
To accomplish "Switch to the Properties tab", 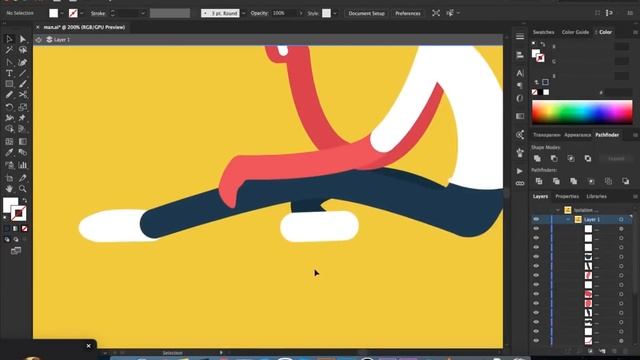I will tap(567, 197).
